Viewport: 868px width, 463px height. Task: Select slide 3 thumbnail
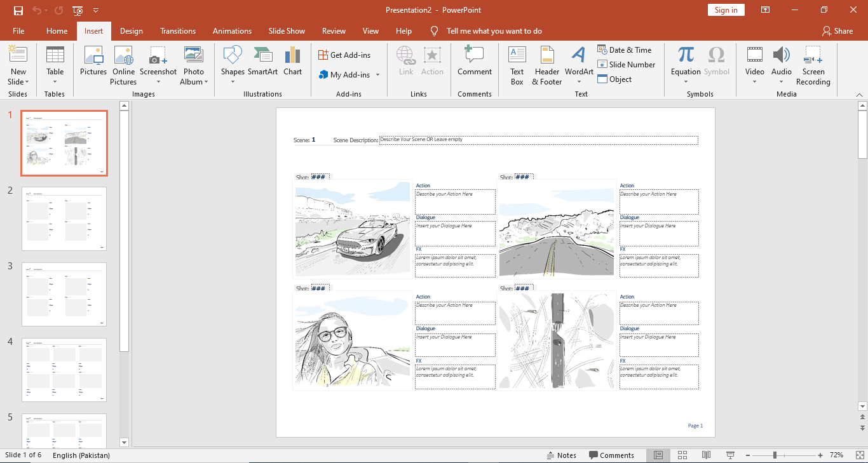[64, 294]
